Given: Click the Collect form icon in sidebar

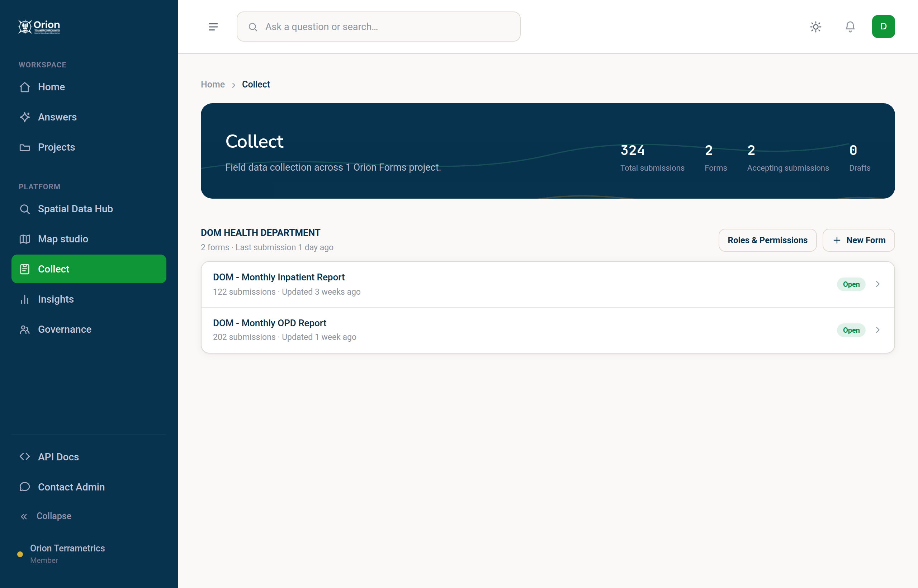Looking at the screenshot, I should pyautogui.click(x=25, y=269).
